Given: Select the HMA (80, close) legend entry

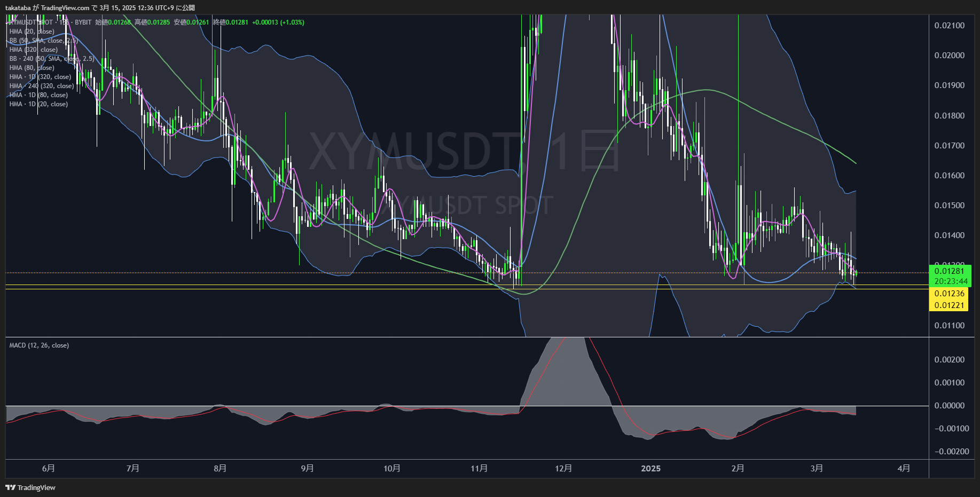Looking at the screenshot, I should pos(32,68).
